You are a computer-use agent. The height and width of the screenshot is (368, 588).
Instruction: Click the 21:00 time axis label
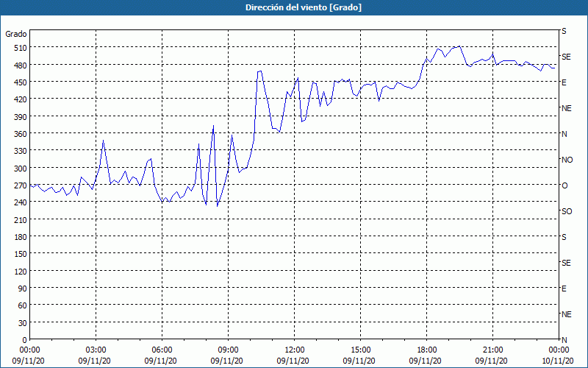492,350
